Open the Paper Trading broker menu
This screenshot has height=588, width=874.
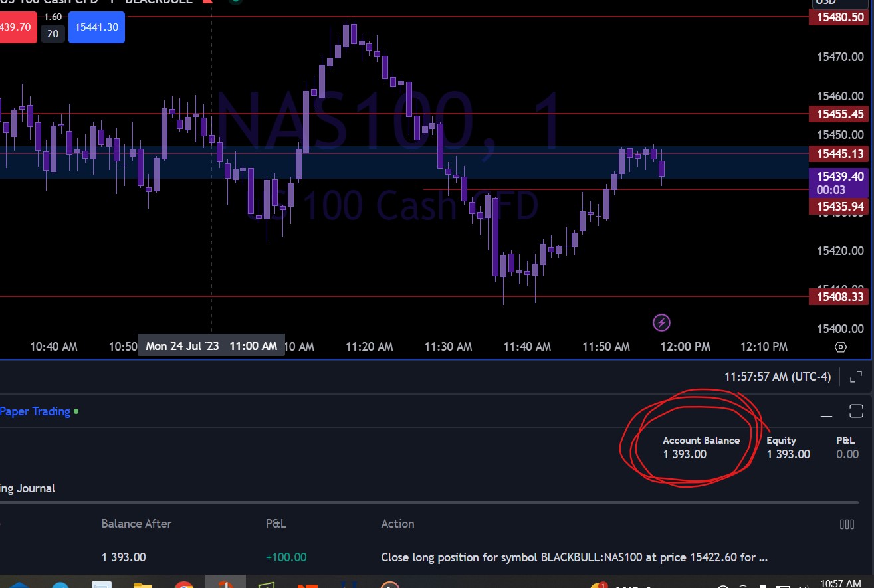tap(35, 411)
